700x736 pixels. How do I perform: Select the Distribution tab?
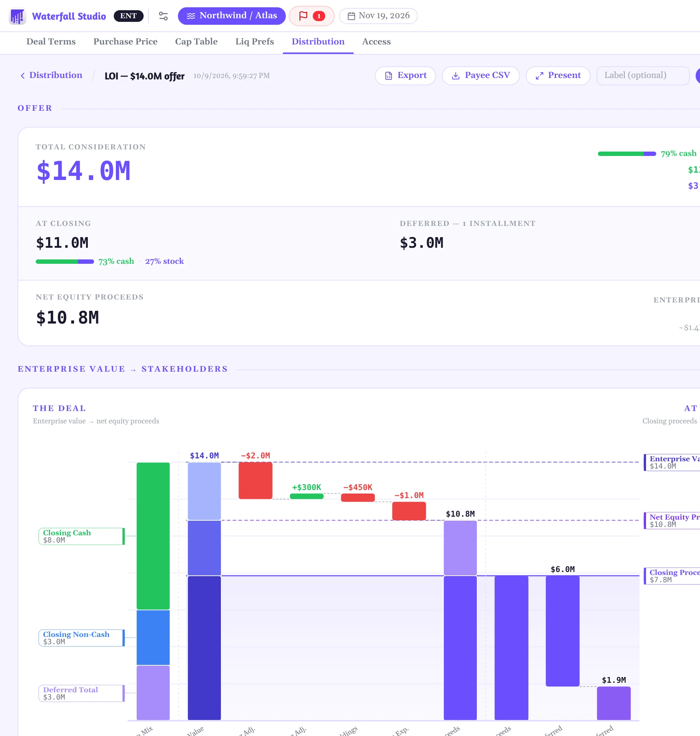pos(318,42)
